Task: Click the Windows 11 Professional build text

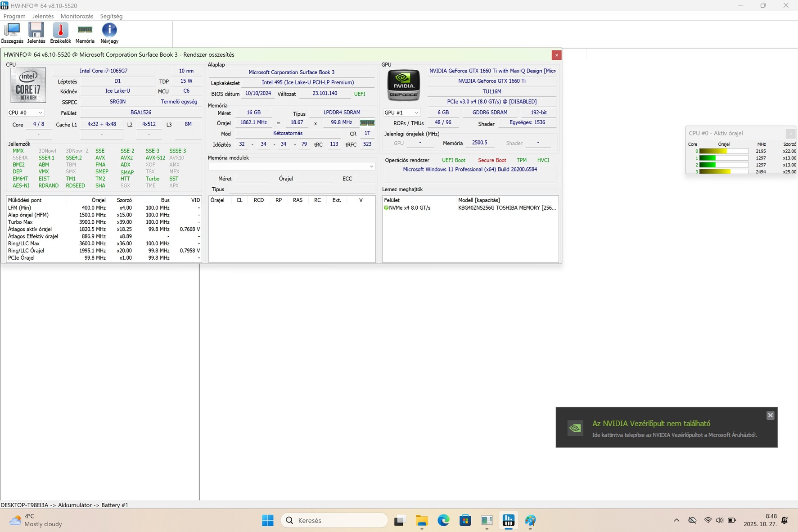Action: click(x=470, y=169)
